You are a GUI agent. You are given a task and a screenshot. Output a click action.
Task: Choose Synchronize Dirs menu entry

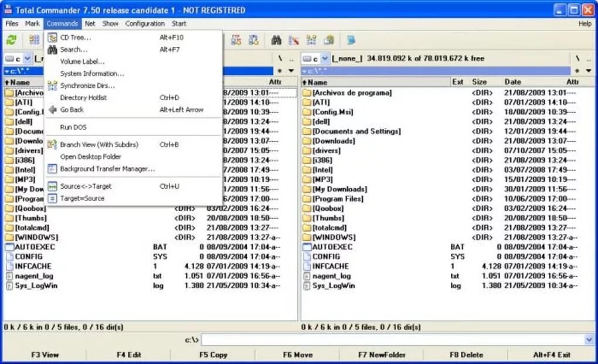coord(133,86)
